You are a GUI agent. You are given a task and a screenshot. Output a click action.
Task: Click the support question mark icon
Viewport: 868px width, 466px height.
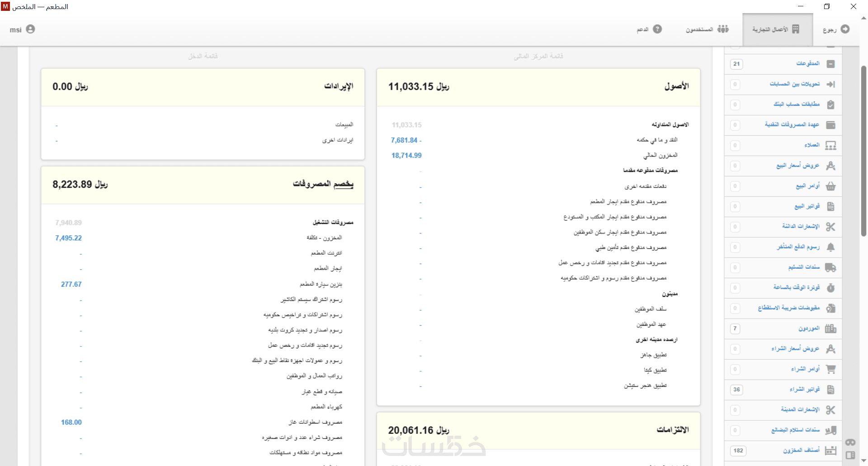(657, 29)
